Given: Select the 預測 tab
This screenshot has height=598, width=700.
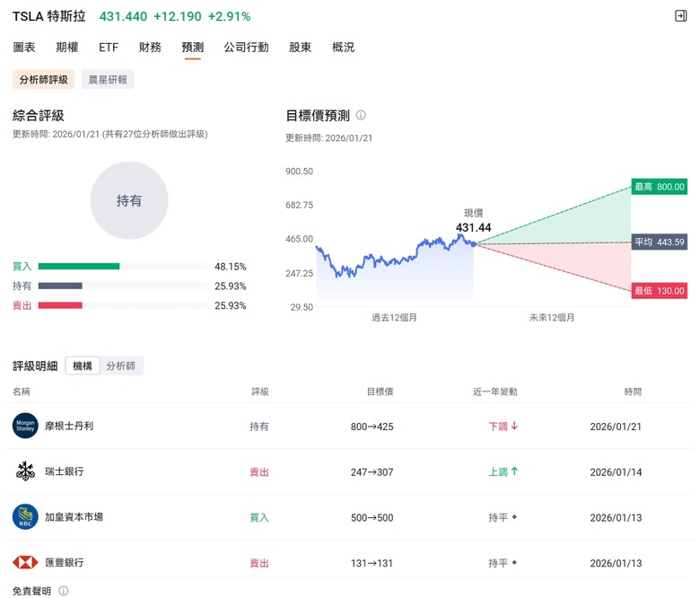Looking at the screenshot, I should pyautogui.click(x=193, y=47).
